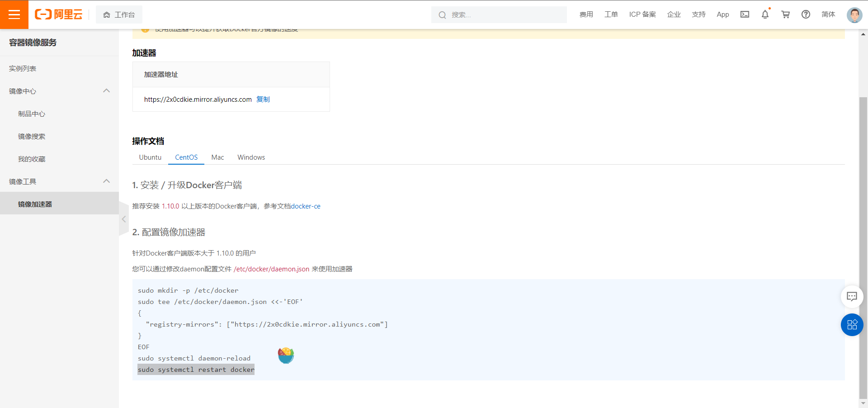Open the 企业 menu

[674, 14]
